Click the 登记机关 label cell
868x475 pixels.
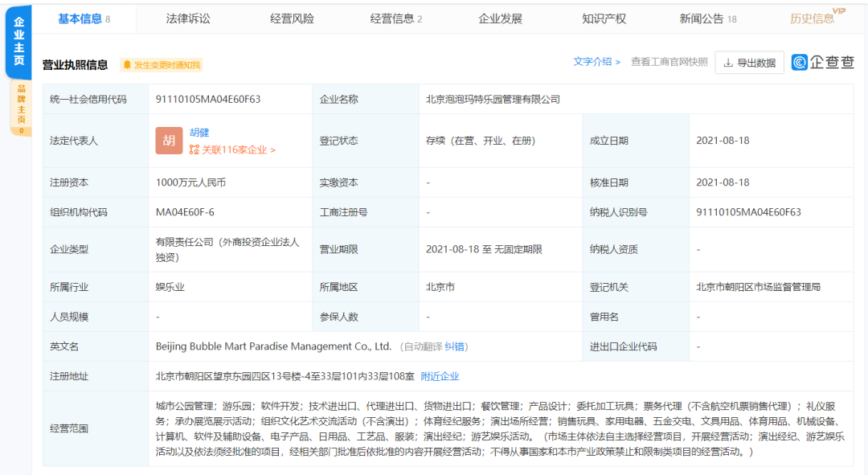point(636,287)
